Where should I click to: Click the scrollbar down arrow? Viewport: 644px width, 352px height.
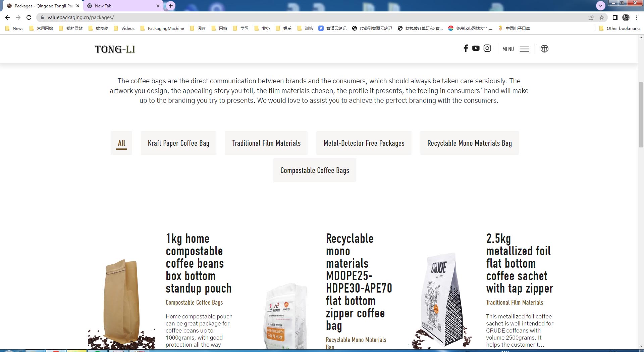point(641,346)
